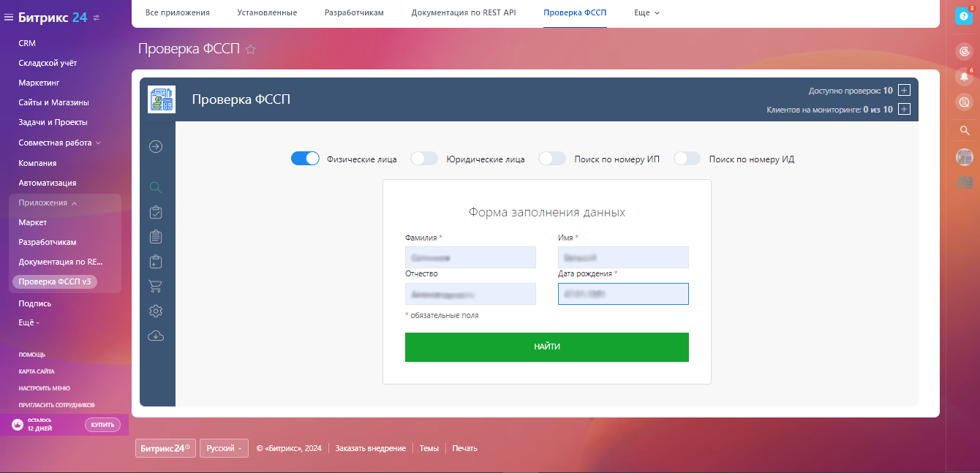980x473 pixels.
Task: Open Маркетинг in left menu
Action: (39, 83)
